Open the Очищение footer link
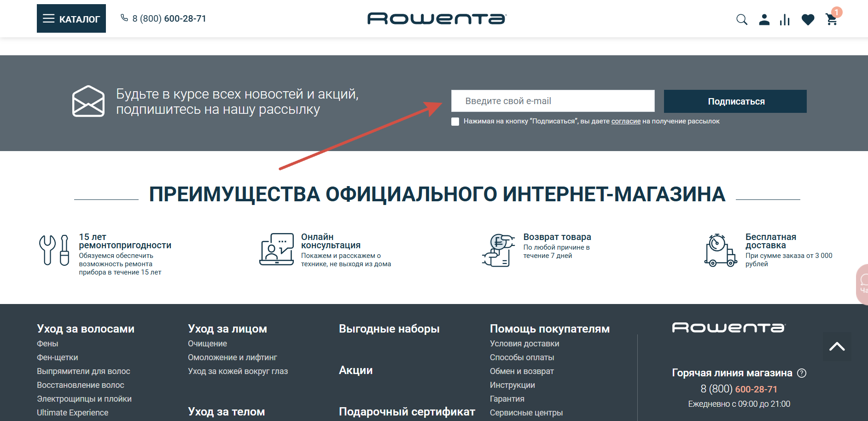868x421 pixels. pyautogui.click(x=207, y=344)
